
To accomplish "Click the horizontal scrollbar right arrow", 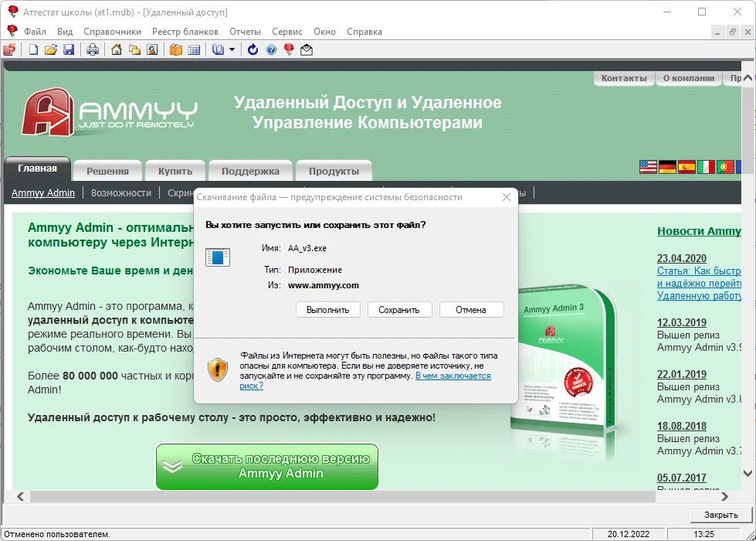I will click(x=724, y=496).
